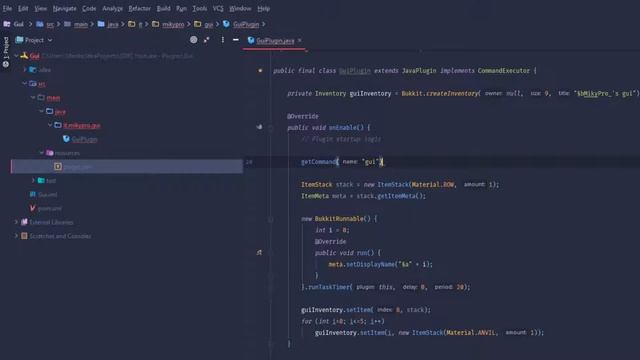Toggle the vertical Project tool window tab
Screen dimensions: 640x360
6,52
